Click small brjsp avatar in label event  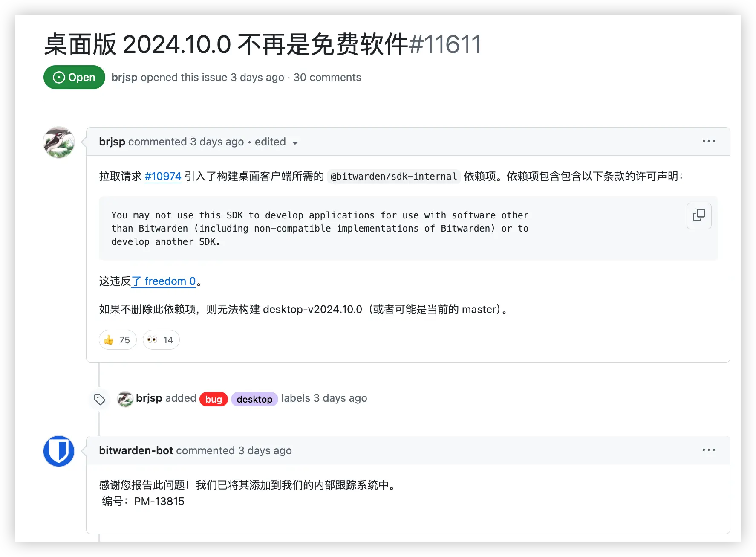coord(125,399)
